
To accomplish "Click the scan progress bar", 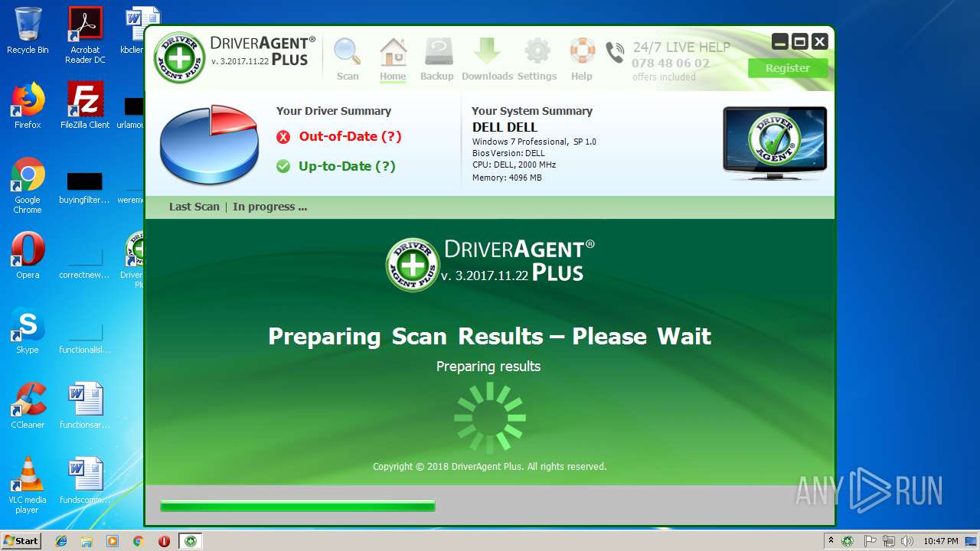I will point(298,506).
